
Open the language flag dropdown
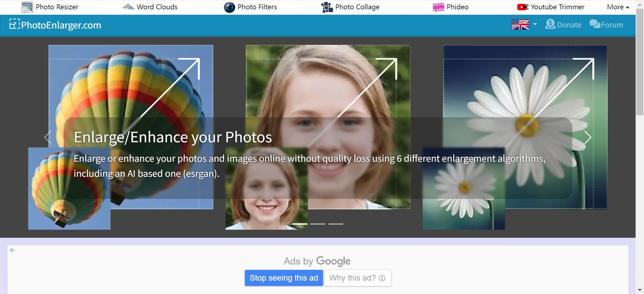tap(524, 24)
